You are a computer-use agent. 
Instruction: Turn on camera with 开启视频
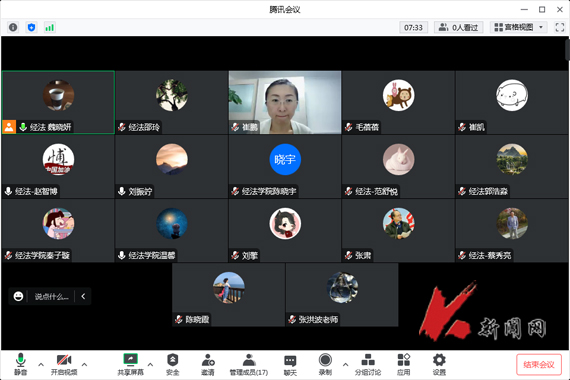(x=64, y=364)
